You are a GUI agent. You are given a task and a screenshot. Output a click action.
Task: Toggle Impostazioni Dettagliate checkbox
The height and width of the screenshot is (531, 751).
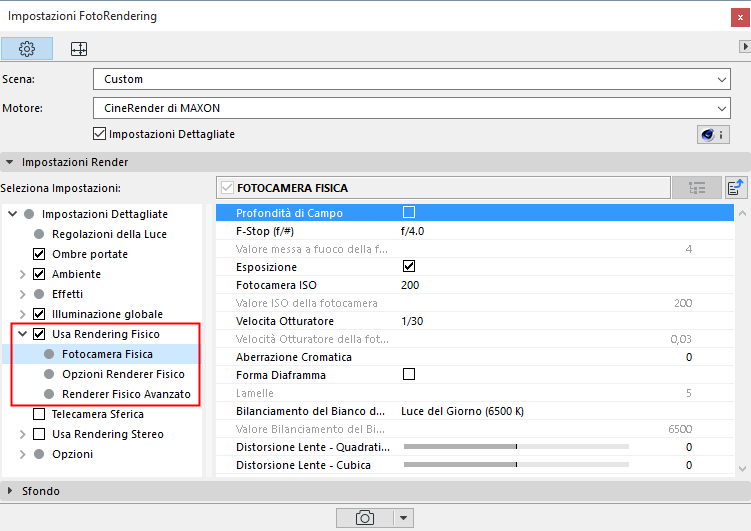coord(99,134)
